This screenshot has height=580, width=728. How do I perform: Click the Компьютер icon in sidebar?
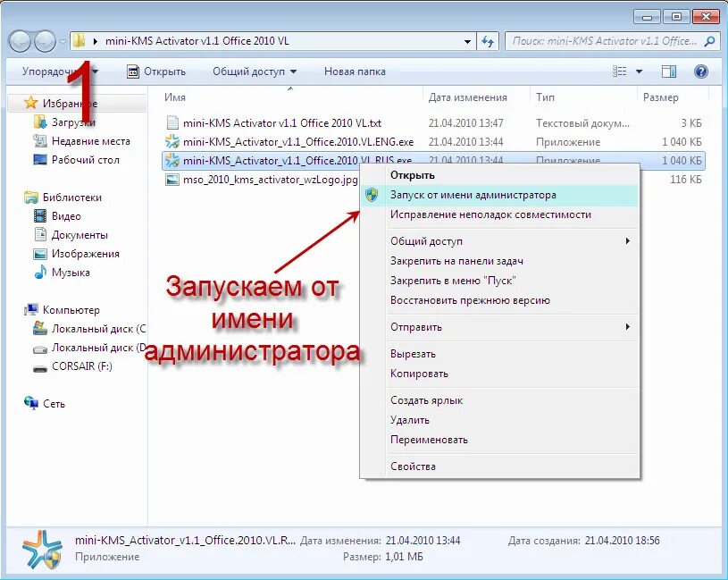coord(31,310)
